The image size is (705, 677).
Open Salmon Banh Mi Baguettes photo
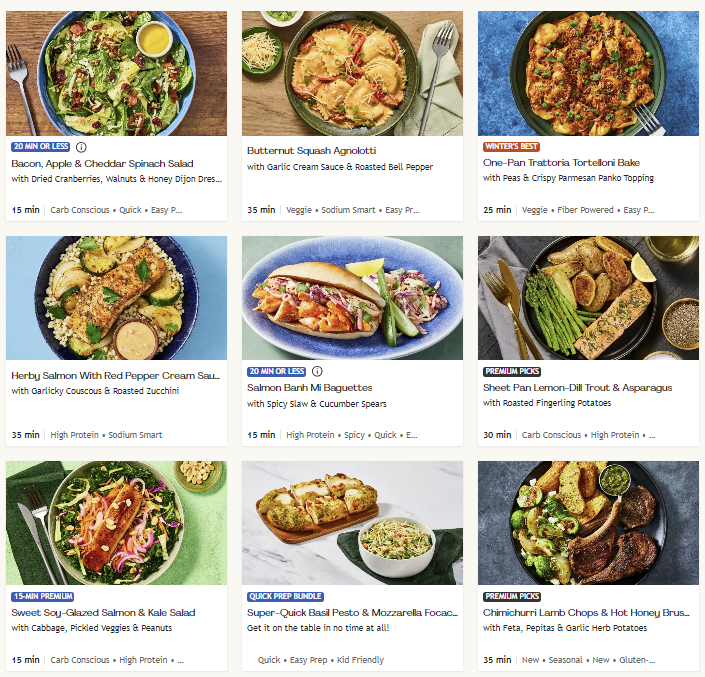point(352,298)
